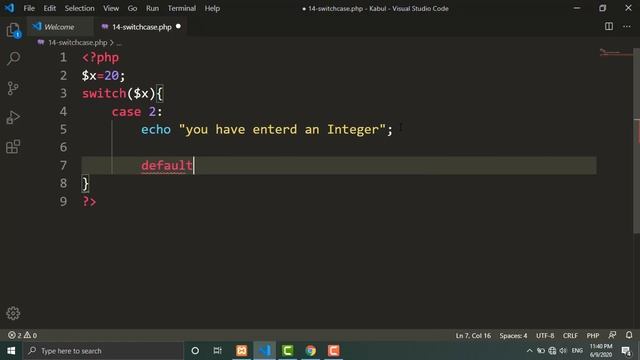Click the '<?php' opening tag

(100, 58)
